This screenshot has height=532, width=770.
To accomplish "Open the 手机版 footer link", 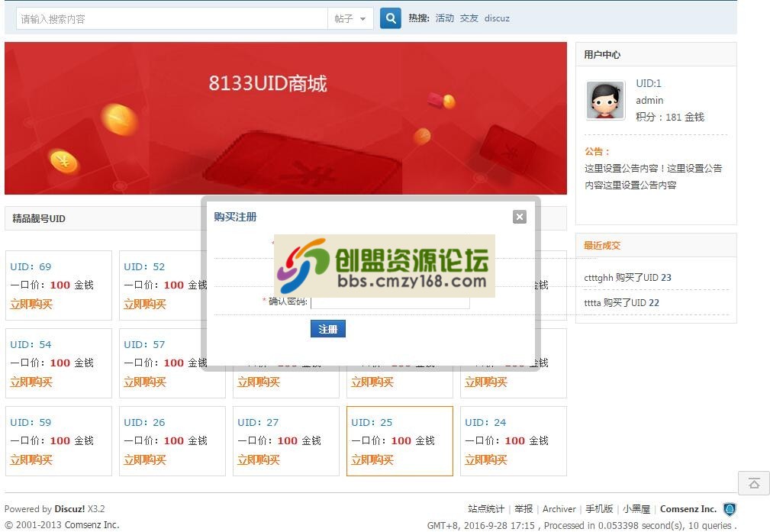I will pos(599,509).
